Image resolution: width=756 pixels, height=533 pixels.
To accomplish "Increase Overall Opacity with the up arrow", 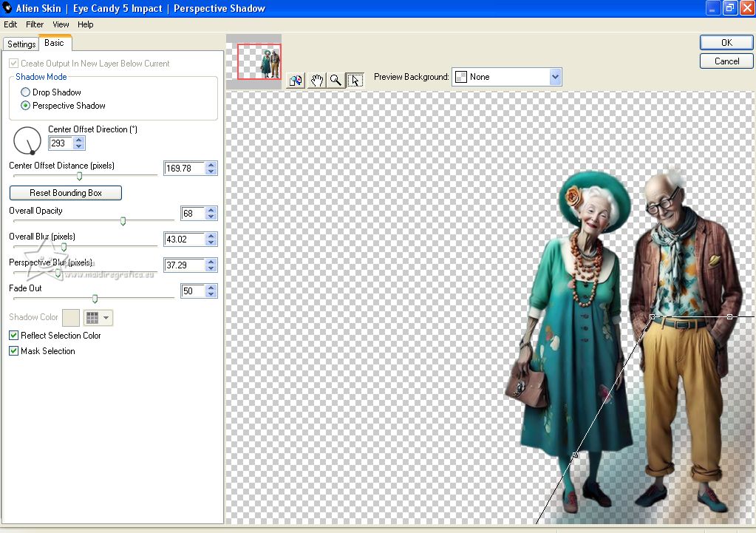I will point(211,210).
